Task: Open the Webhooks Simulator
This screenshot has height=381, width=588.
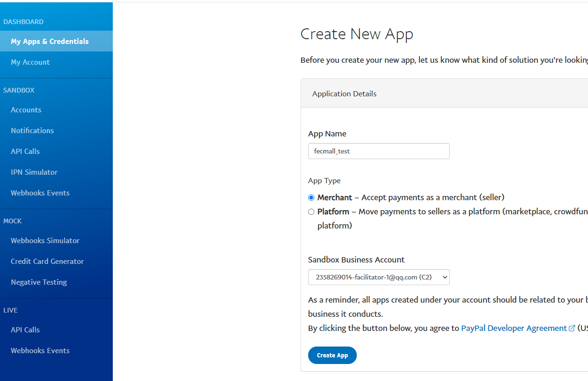Action: [x=45, y=241]
